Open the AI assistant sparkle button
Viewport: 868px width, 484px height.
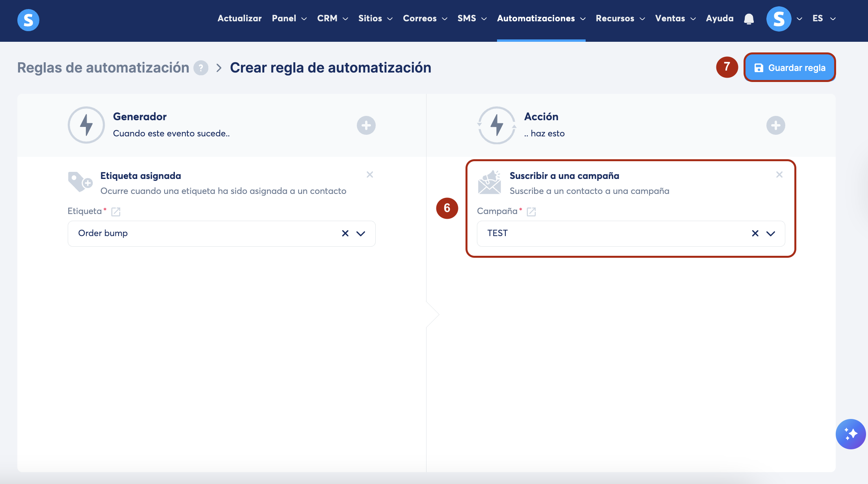pos(850,434)
